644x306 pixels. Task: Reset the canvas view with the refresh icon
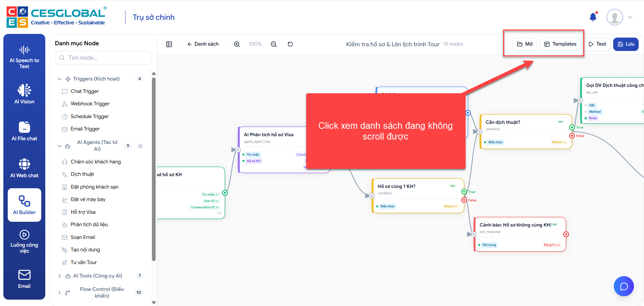click(290, 44)
